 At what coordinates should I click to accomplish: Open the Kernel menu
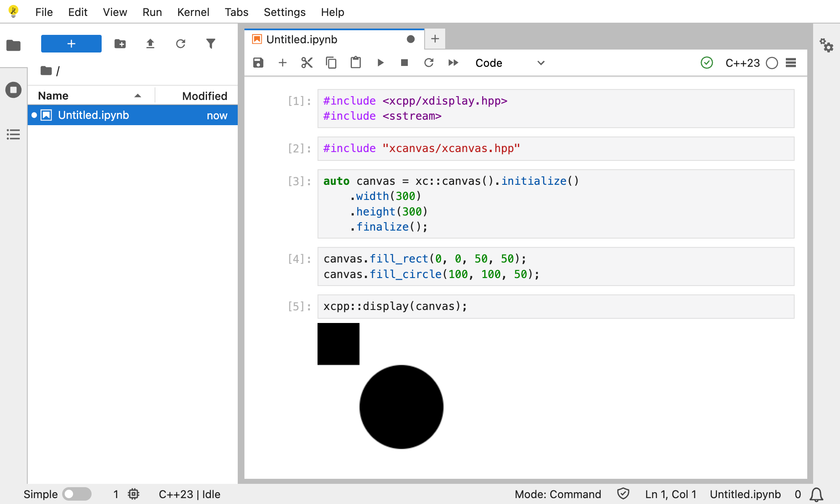click(x=193, y=12)
